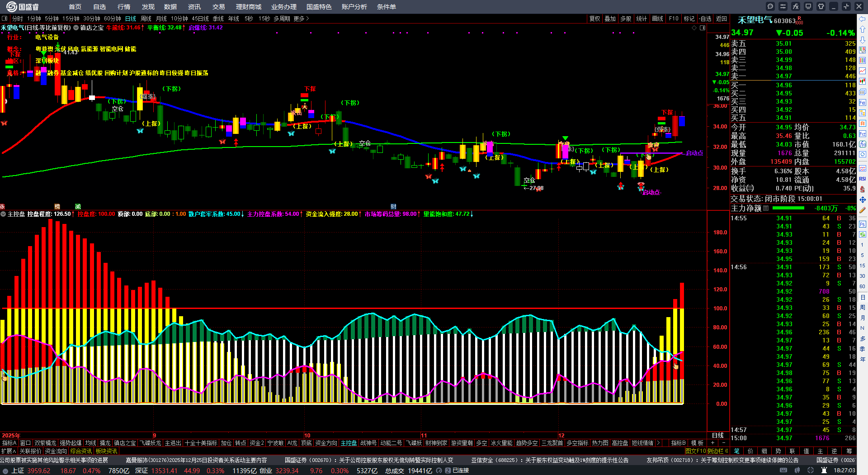The image size is (868, 475).
Task: Click the split-panel icon at chart top right
Action: pos(703,28)
